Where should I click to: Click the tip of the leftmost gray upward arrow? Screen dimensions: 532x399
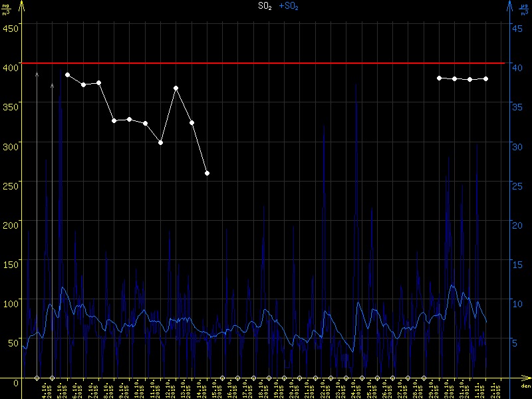tap(37, 72)
